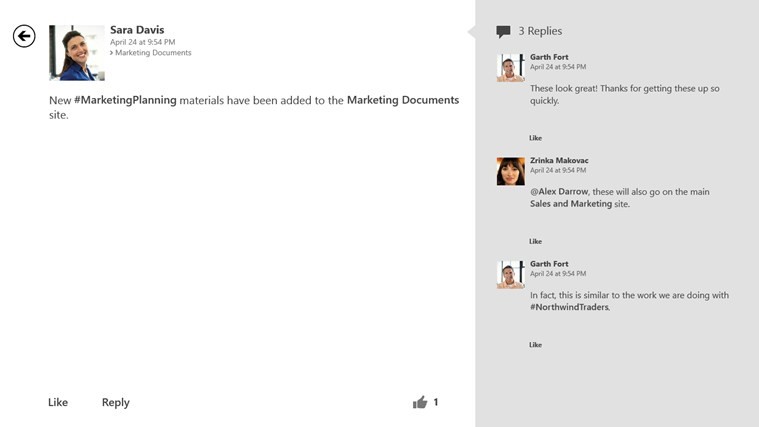Open Zrinka Makovac's avatar picture
The height and width of the screenshot is (427, 759).
510,171
